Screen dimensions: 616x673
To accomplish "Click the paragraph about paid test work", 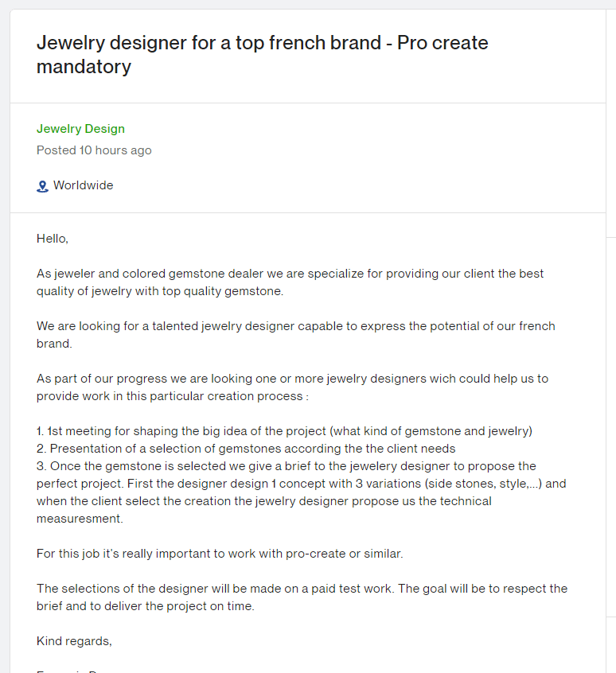I will [301, 597].
